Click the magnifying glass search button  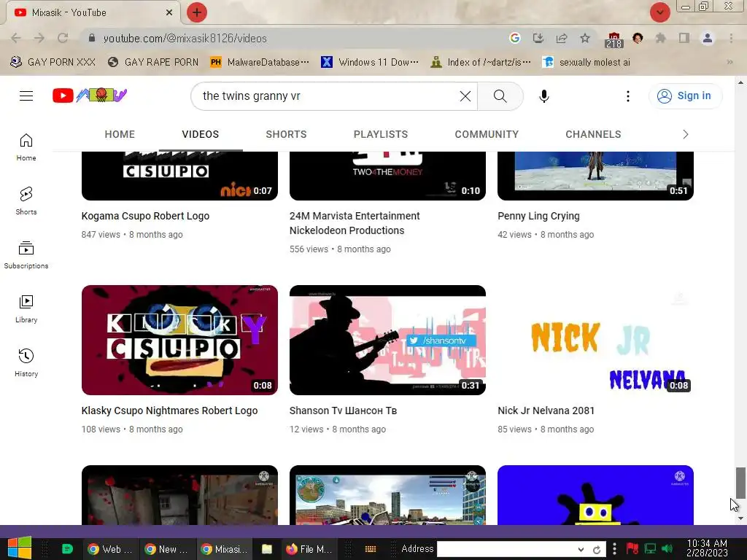pyautogui.click(x=500, y=96)
